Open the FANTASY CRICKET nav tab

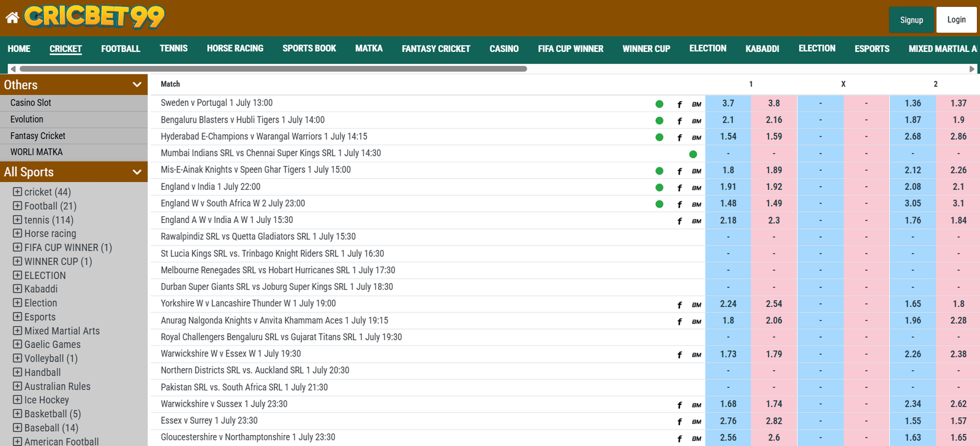click(x=436, y=48)
